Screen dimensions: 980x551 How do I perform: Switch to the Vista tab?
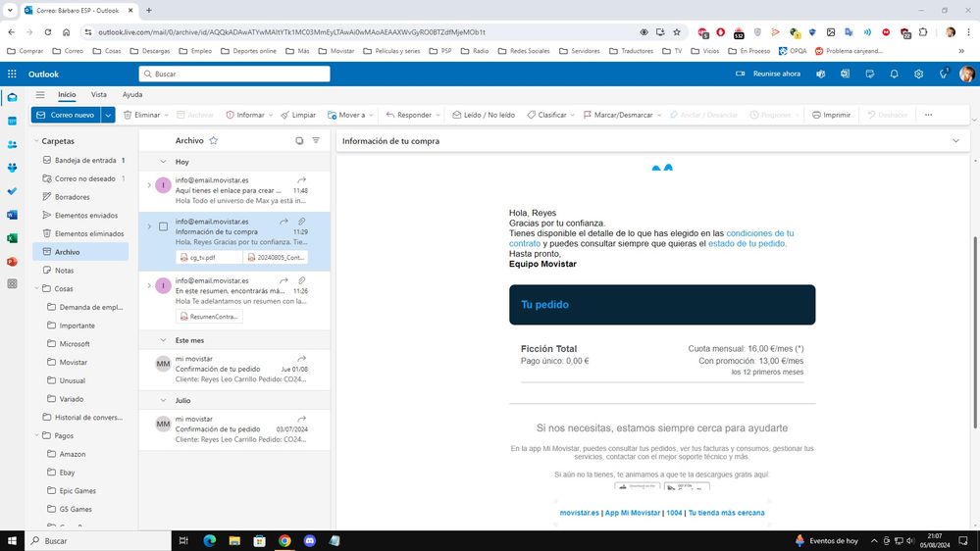(x=99, y=95)
